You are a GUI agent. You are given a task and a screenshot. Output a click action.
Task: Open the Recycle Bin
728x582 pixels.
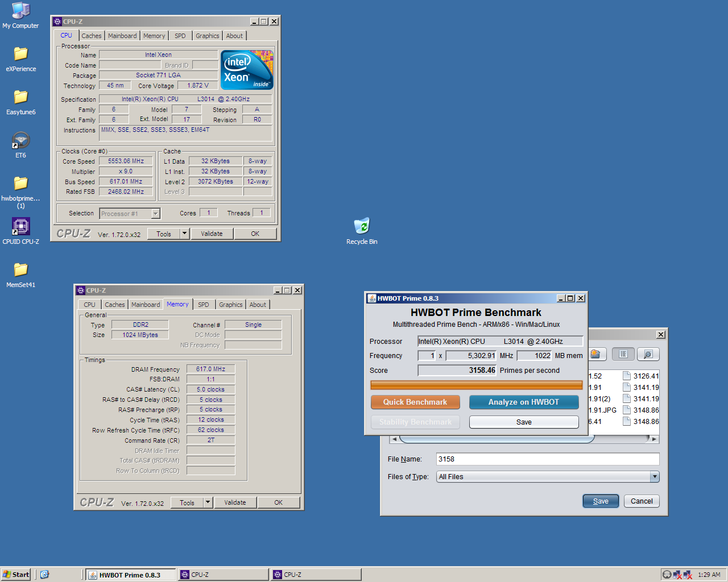(362, 231)
